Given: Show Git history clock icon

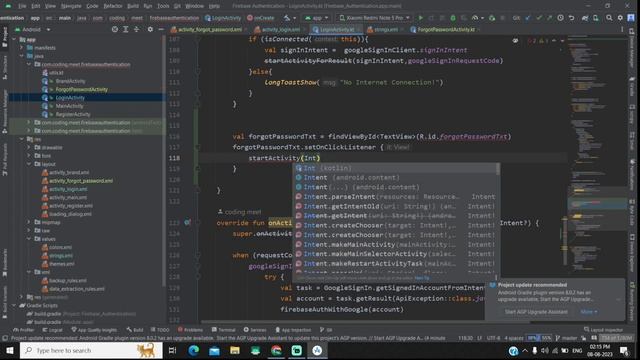Looking at the screenshot, I should point(560,18).
